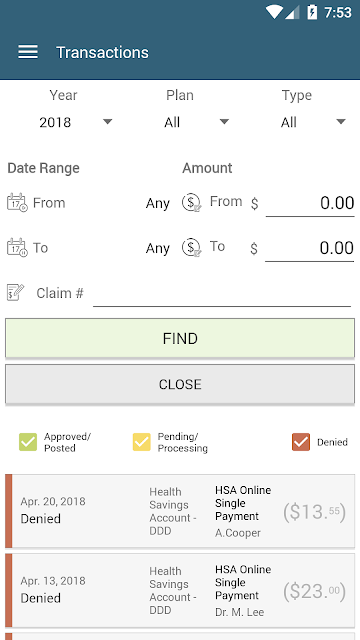Open the Apr. 20 denied $13.55 transaction

(x=180, y=511)
